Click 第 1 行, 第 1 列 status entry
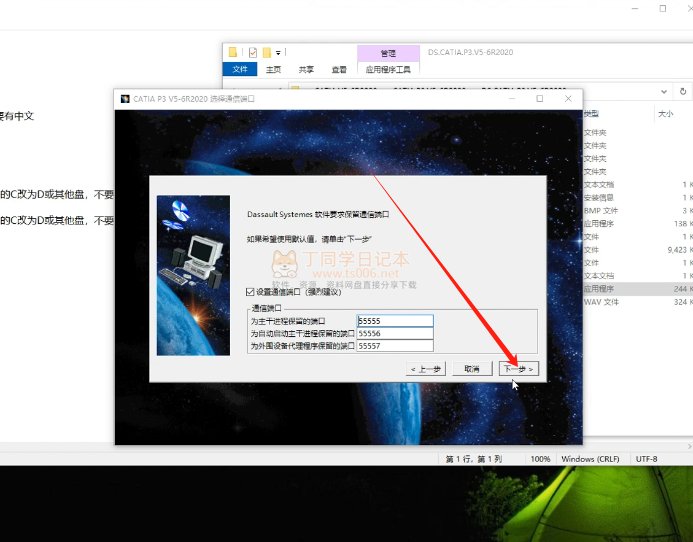 click(x=473, y=459)
